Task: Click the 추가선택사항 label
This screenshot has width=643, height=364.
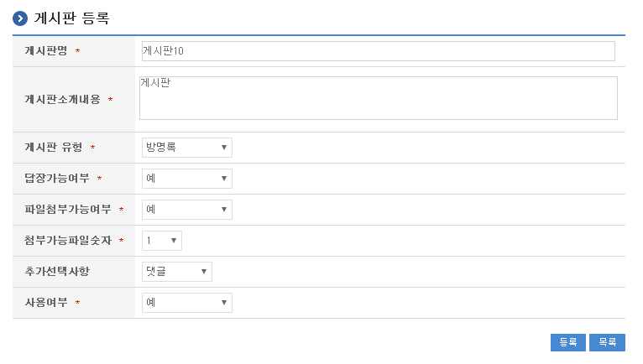Action: (57, 272)
